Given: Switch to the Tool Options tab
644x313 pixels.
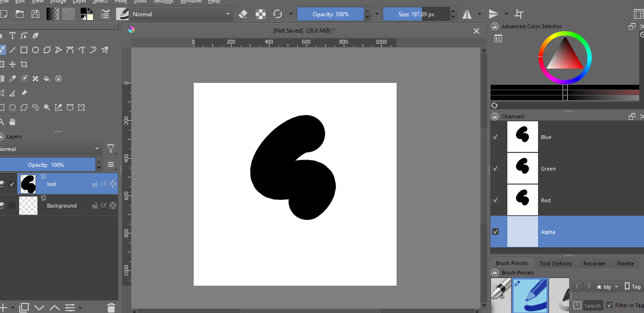Looking at the screenshot, I should 555,264.
